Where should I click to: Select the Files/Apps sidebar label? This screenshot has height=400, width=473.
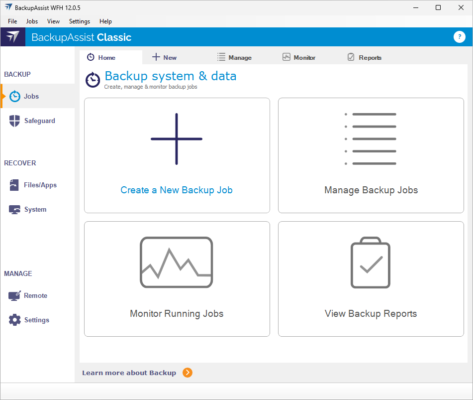point(40,185)
